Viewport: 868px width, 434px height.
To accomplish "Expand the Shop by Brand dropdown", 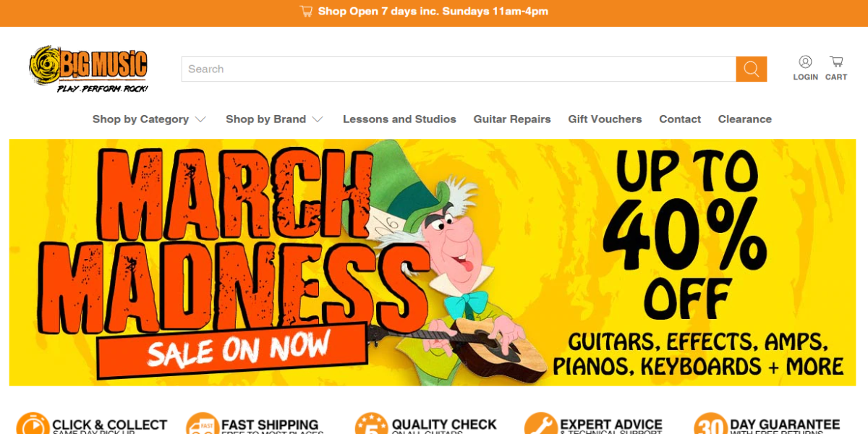I will [x=274, y=119].
